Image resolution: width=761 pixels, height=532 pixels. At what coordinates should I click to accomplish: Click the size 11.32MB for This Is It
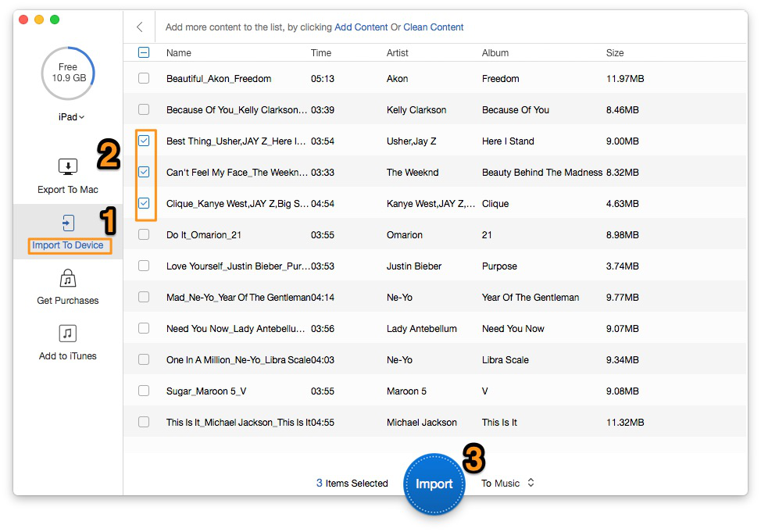click(x=625, y=423)
